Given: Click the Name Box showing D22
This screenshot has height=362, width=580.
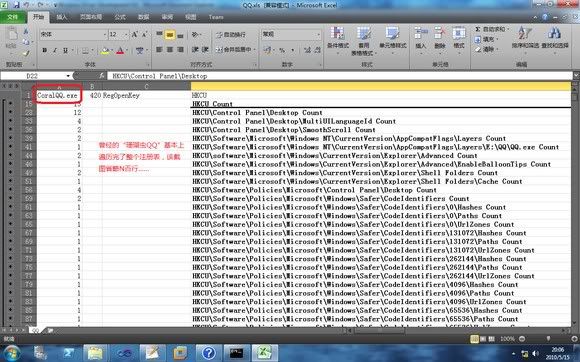Looking at the screenshot, I should pyautogui.click(x=36, y=76).
